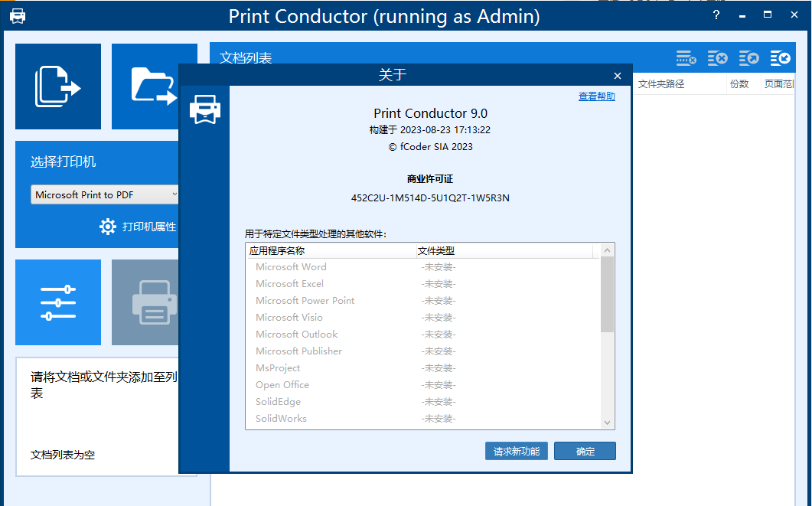Click the 确定 button
Viewport: 812px width, 506px height.
pos(585,451)
